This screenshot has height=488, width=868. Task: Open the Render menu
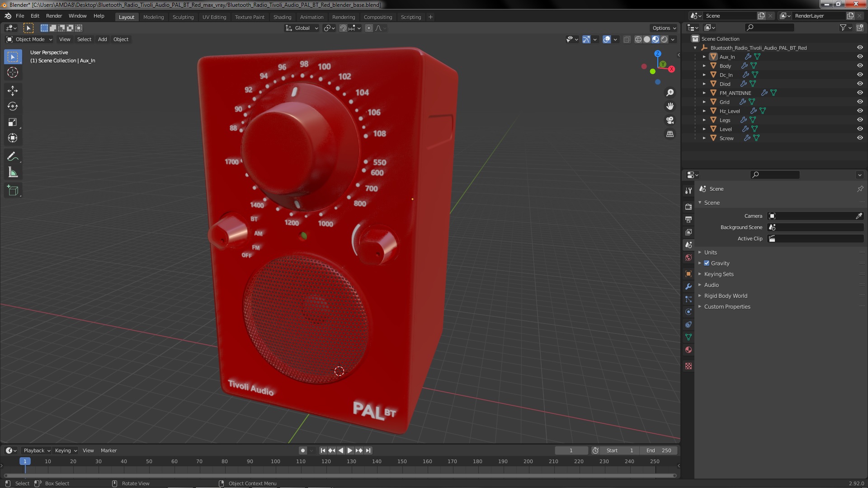(x=54, y=16)
